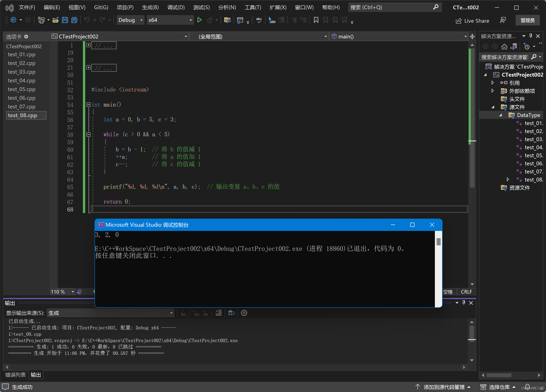Expand the 引用 references tree node
Viewport: 546px width, 392px height.
pyautogui.click(x=492, y=83)
